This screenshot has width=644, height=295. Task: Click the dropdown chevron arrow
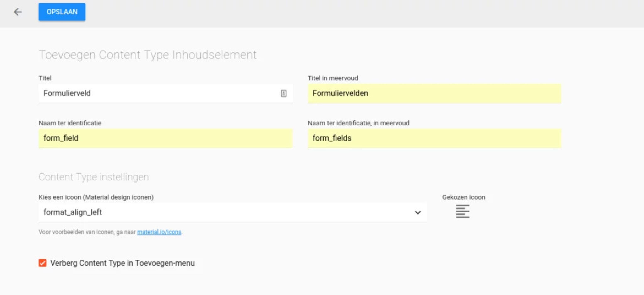pos(418,213)
